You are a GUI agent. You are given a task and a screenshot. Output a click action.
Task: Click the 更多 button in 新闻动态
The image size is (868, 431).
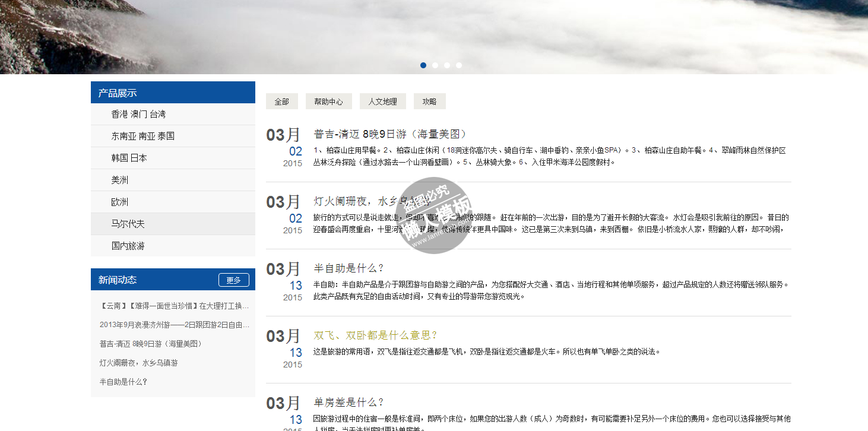coord(234,280)
